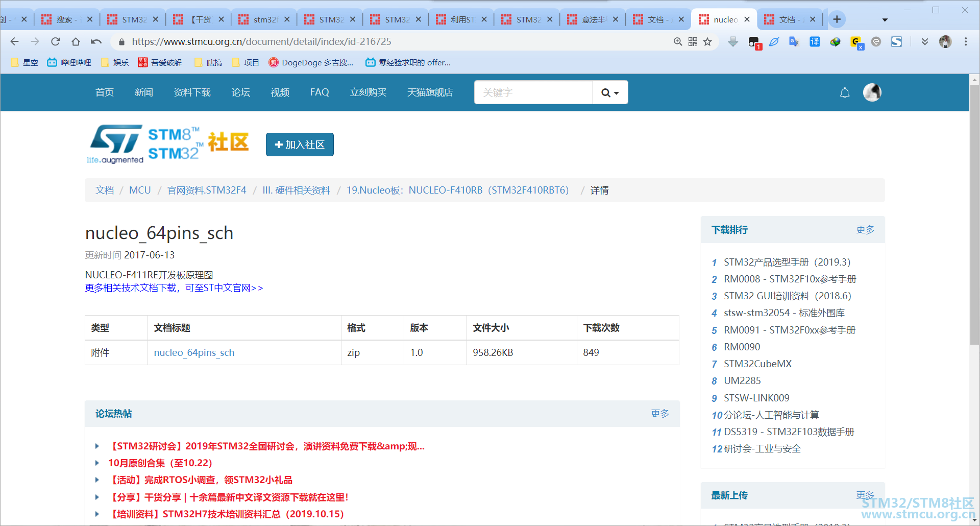Click 更多 in the 下载排行 panel

coord(865,230)
